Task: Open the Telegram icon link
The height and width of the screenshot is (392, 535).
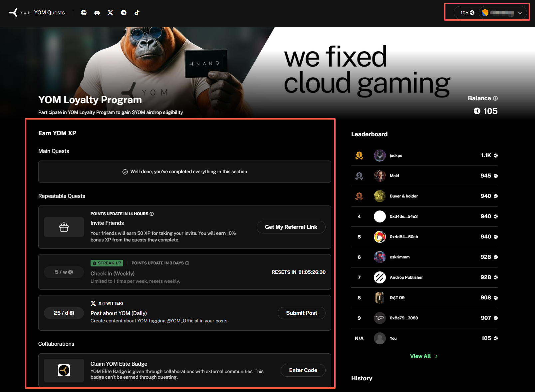Action: point(124,13)
